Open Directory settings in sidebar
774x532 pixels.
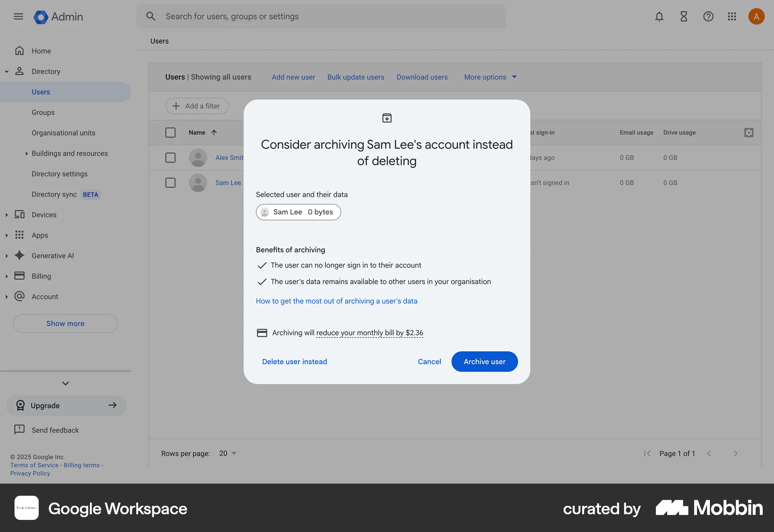59,174
